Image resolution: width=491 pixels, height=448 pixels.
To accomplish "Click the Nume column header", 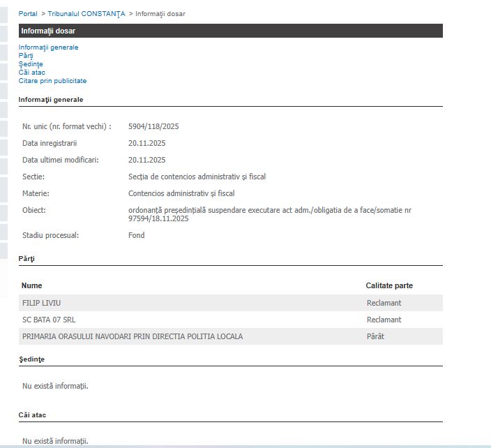I will pyautogui.click(x=32, y=285).
